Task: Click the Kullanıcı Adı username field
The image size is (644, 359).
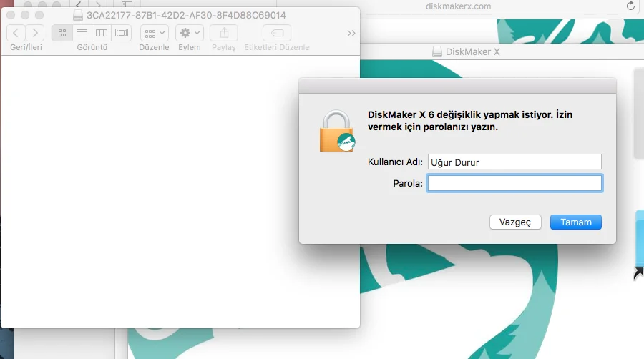Action: point(514,162)
